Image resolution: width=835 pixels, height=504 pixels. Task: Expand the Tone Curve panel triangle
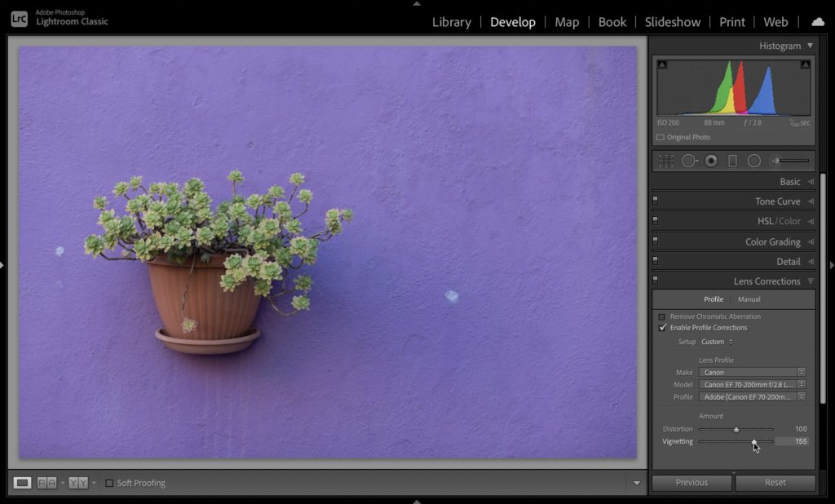[811, 201]
